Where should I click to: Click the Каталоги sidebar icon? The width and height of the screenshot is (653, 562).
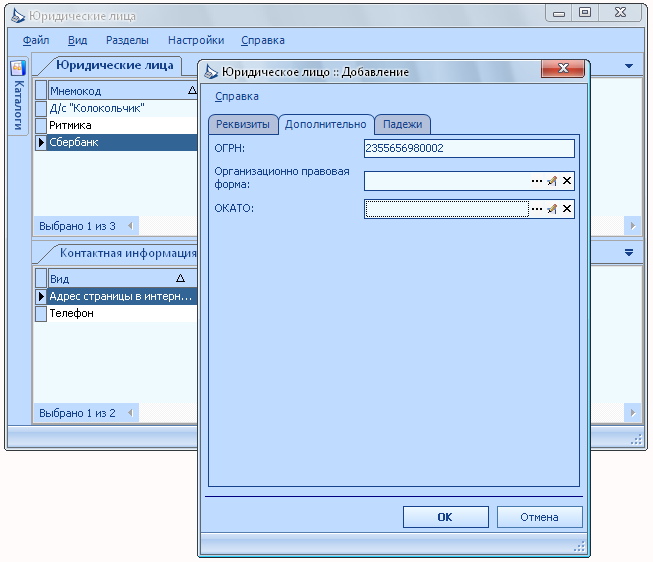click(18, 68)
